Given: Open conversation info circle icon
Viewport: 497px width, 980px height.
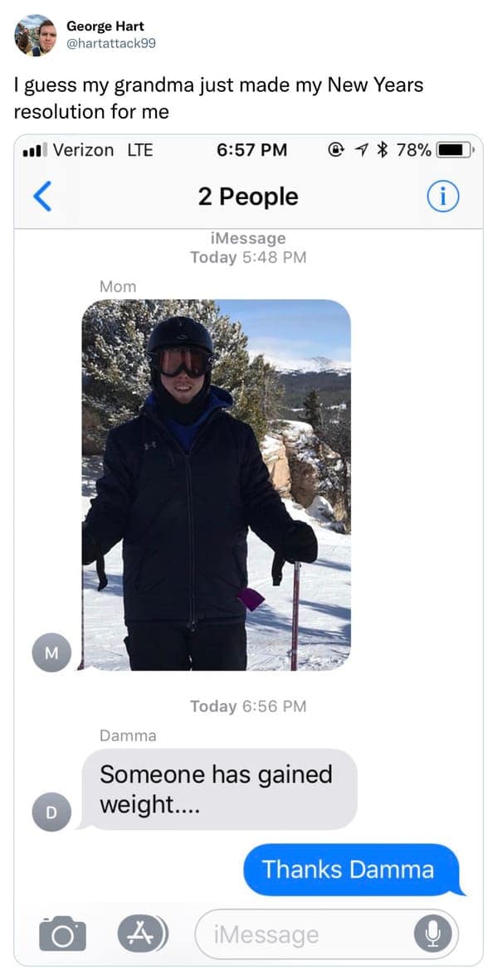Looking at the screenshot, I should point(442,196).
